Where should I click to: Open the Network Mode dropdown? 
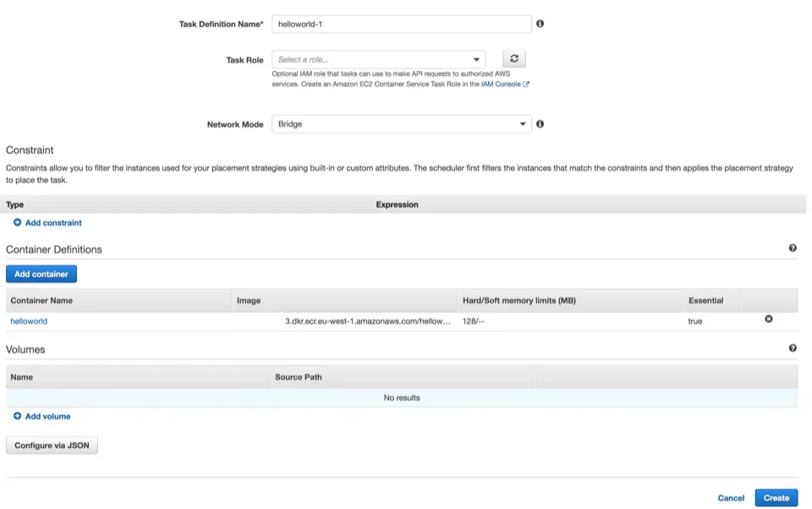[401, 124]
